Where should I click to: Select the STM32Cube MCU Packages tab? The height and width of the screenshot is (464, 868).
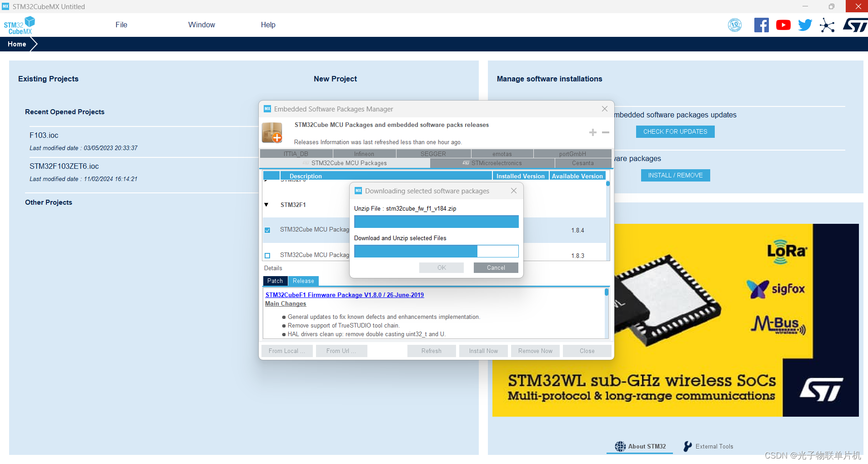[x=345, y=163]
